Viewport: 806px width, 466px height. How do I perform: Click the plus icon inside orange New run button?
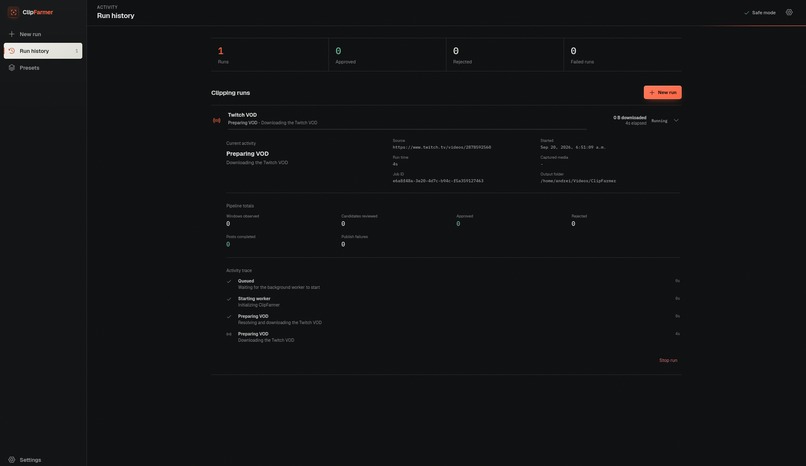[652, 92]
